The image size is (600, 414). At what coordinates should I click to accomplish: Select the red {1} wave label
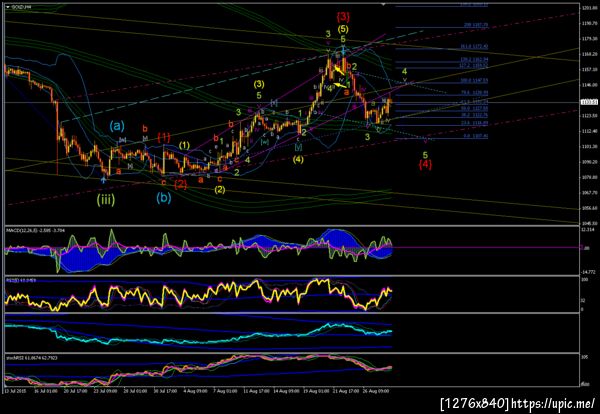pos(164,137)
